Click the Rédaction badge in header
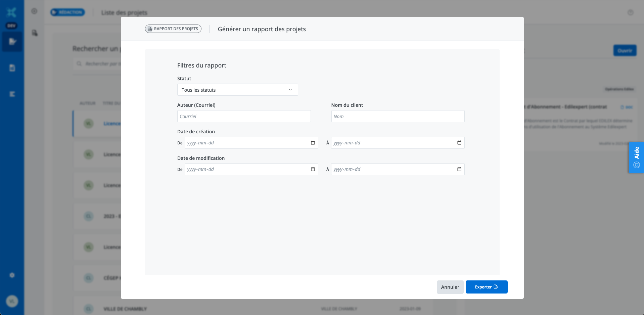The image size is (644, 315). coord(67,12)
